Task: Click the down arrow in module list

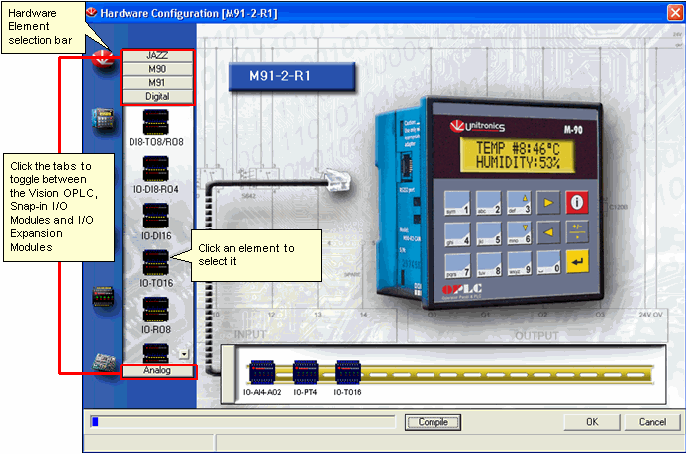Action: (184, 354)
